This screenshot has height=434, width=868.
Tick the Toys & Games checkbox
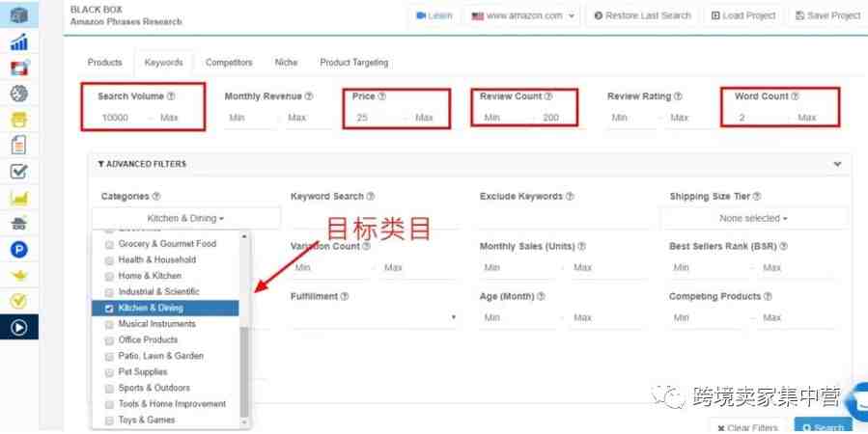109,420
